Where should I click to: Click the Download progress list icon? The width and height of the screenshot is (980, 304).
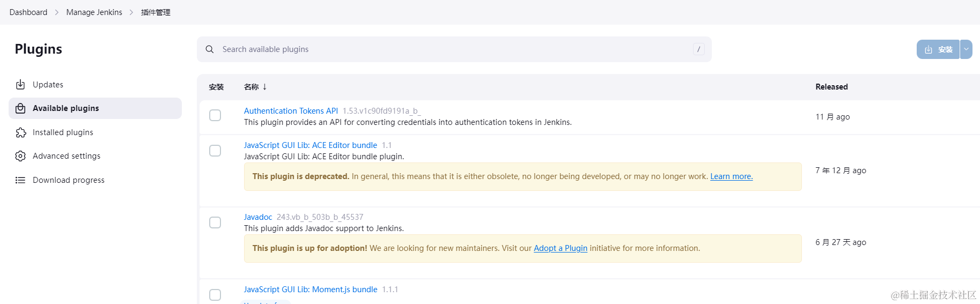click(x=20, y=180)
